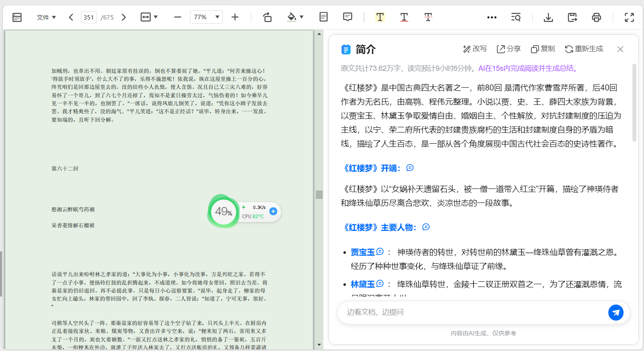Click chat icon beside 开端 heading

coord(410,168)
